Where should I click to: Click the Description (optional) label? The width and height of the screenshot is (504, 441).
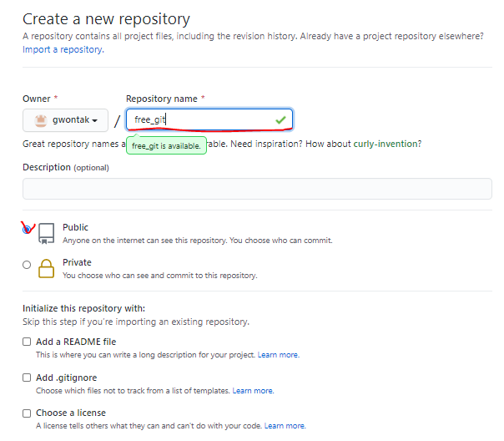coord(66,168)
